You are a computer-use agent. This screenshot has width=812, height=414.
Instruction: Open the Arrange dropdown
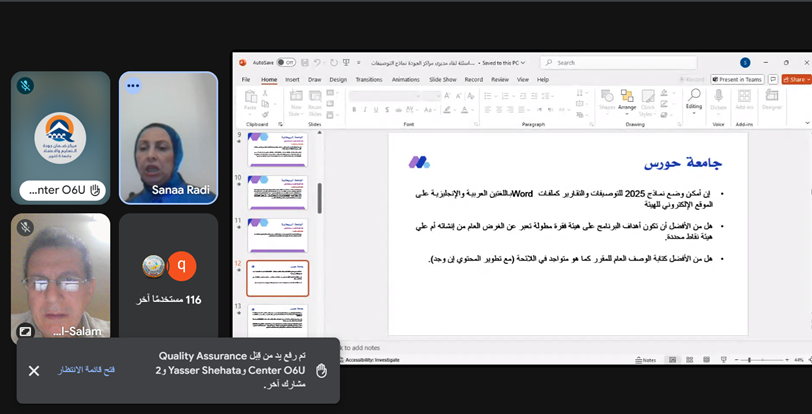[x=627, y=103]
